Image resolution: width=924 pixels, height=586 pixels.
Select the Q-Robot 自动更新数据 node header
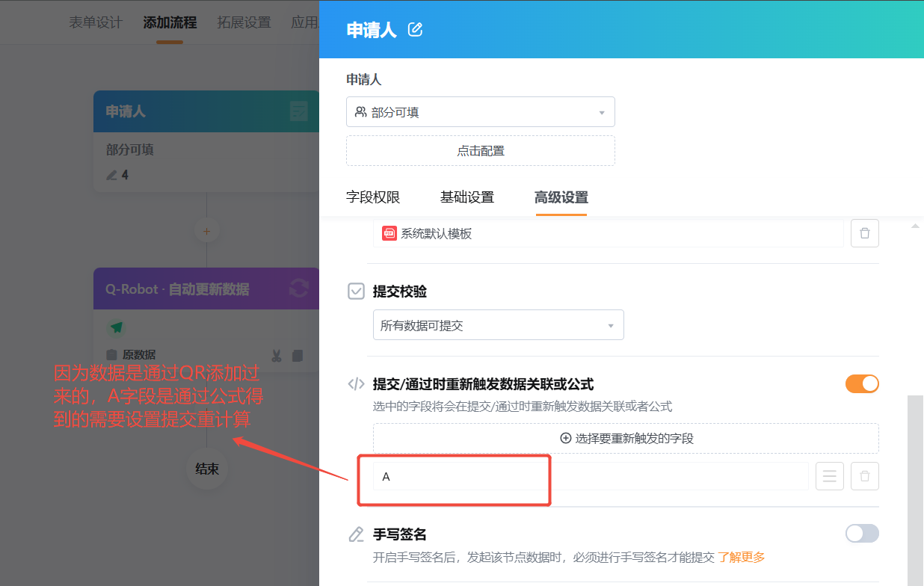[x=206, y=289]
